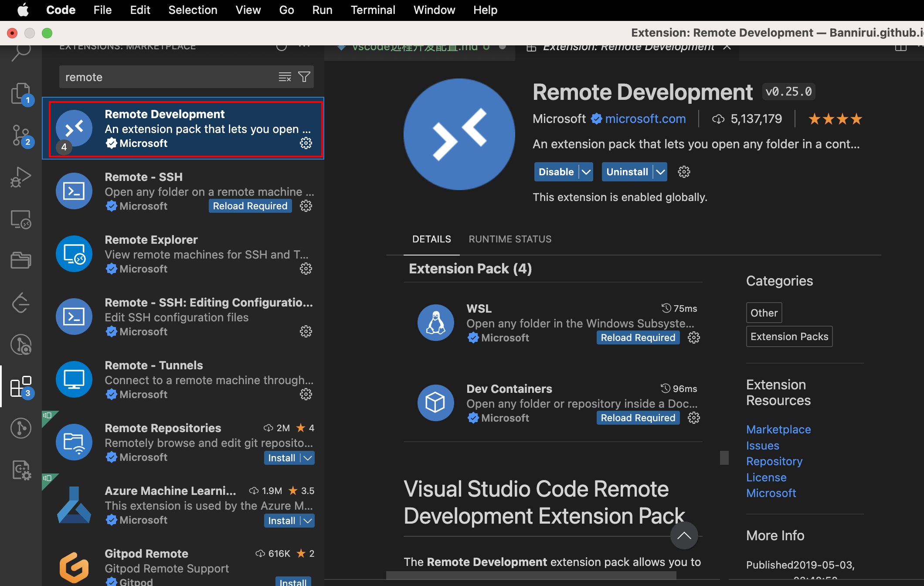
Task: Open the Terminal menu
Action: pyautogui.click(x=373, y=10)
